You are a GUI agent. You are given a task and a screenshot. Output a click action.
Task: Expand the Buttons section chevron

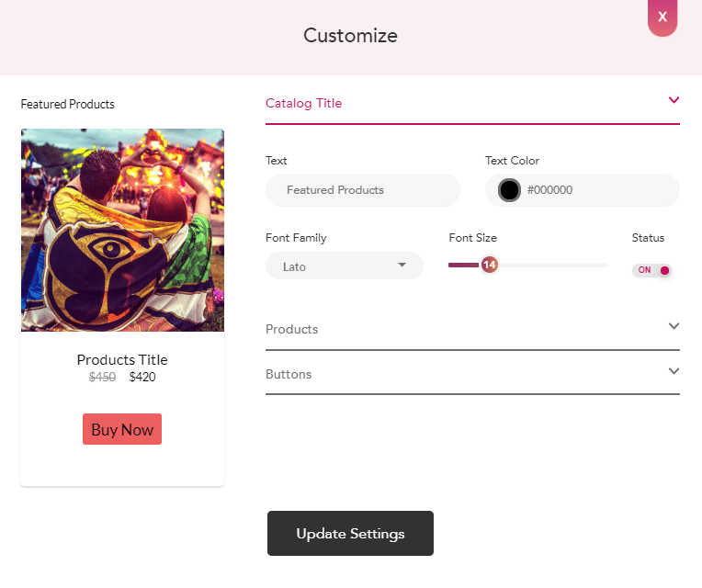(x=674, y=371)
